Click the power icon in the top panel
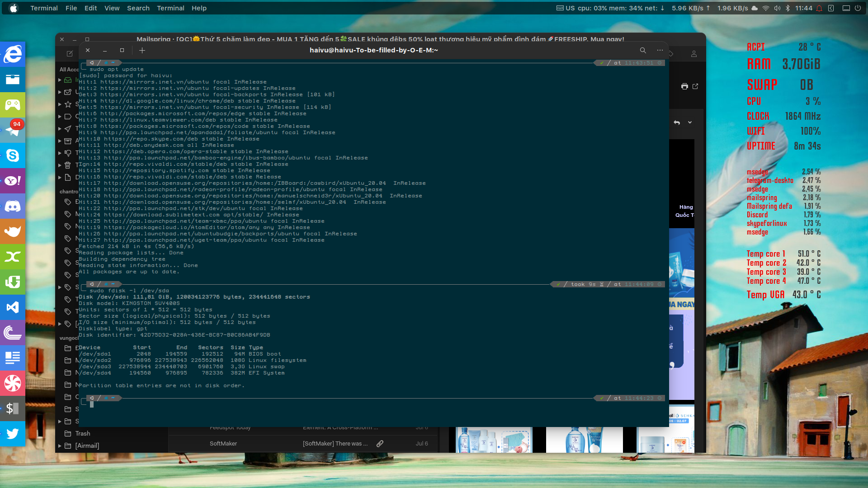The width and height of the screenshot is (868, 488). (x=858, y=8)
